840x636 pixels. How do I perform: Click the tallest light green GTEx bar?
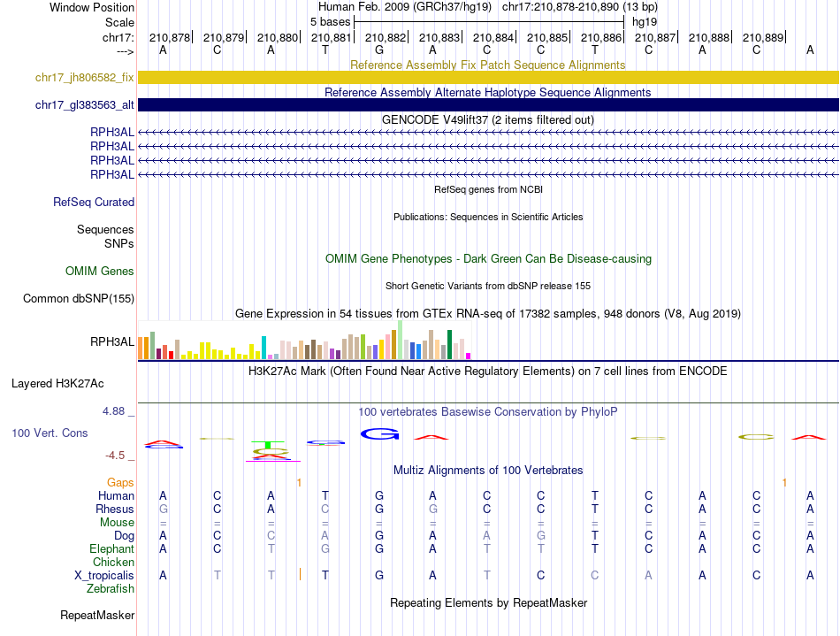(401, 340)
